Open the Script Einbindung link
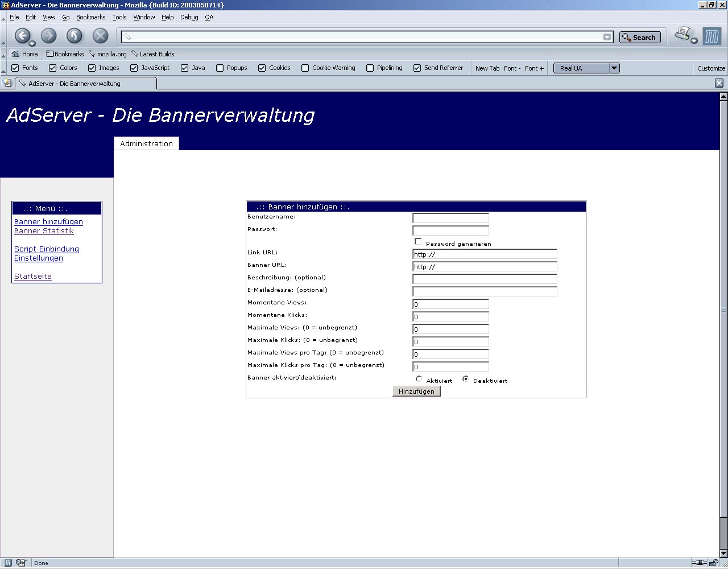The image size is (728, 569). pos(47,249)
